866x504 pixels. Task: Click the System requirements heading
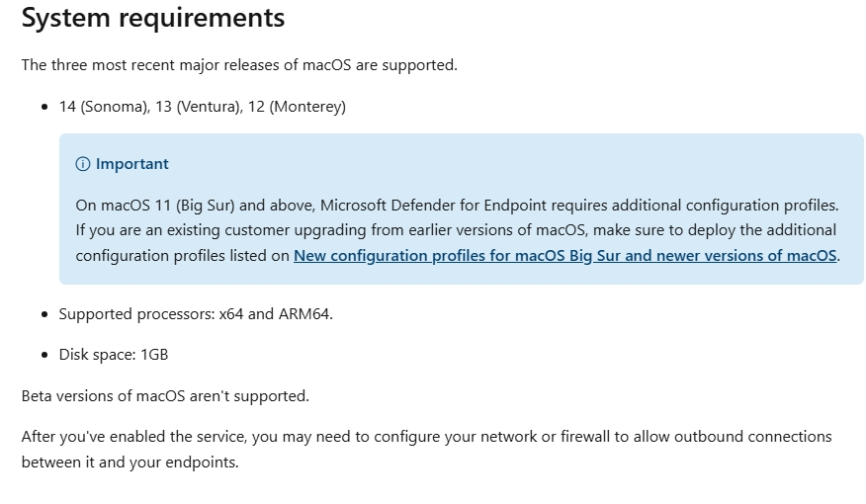click(x=153, y=17)
